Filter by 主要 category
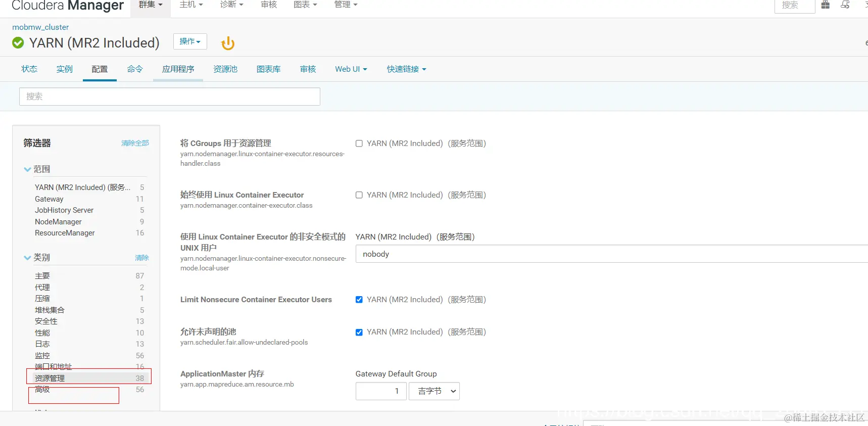868x426 pixels. pyautogui.click(x=89, y=276)
